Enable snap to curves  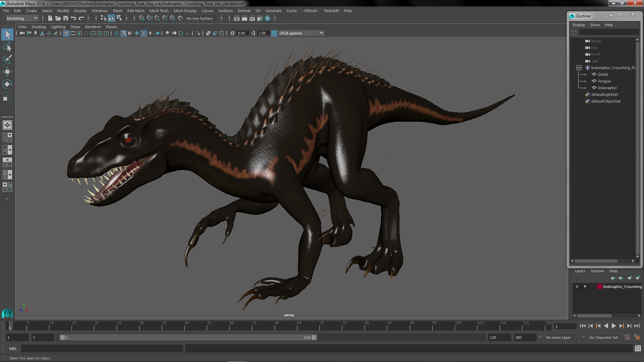click(150, 18)
